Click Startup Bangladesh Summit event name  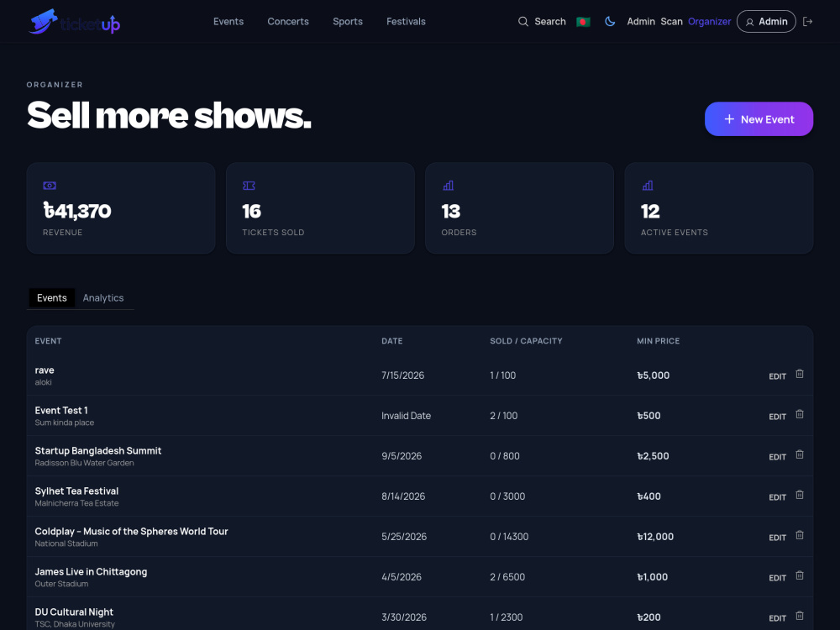pyautogui.click(x=98, y=450)
